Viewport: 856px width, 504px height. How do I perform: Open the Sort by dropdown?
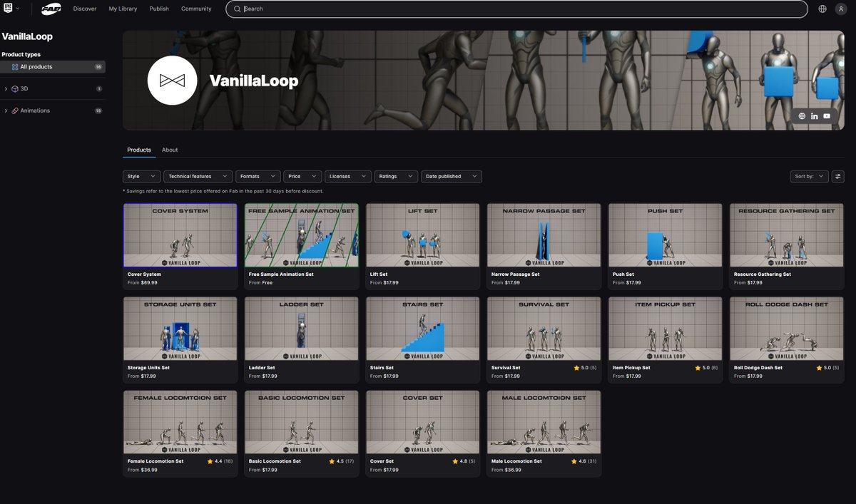(810, 176)
